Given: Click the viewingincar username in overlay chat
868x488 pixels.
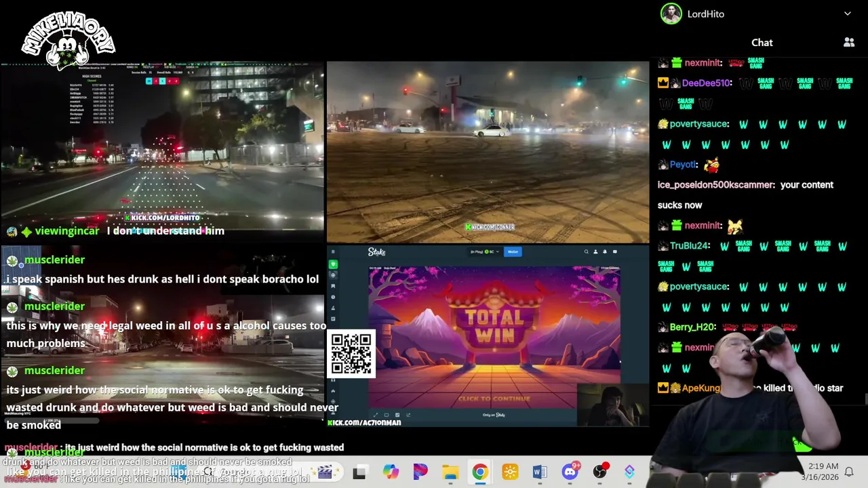Looking at the screenshot, I should (x=67, y=231).
